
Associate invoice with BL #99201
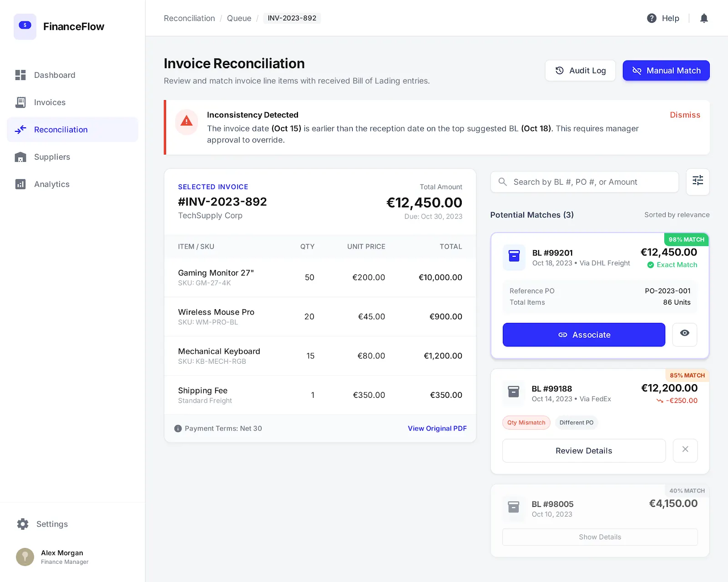point(584,335)
